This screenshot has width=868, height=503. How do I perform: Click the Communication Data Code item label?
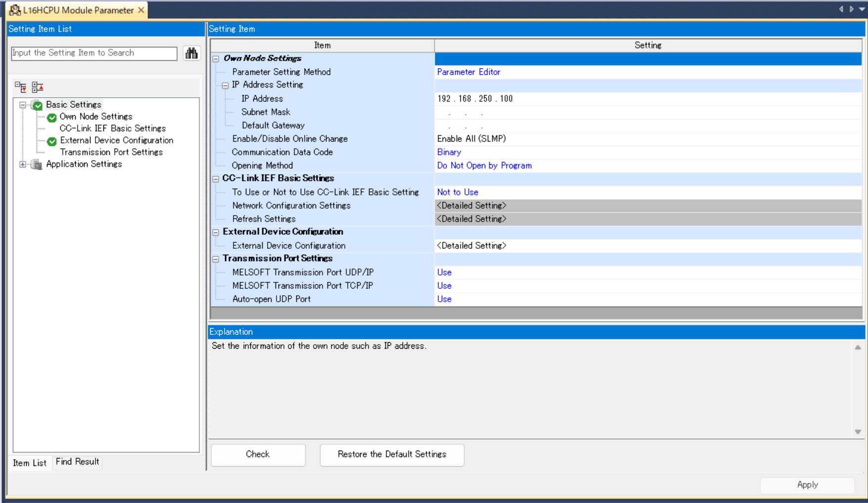click(282, 152)
